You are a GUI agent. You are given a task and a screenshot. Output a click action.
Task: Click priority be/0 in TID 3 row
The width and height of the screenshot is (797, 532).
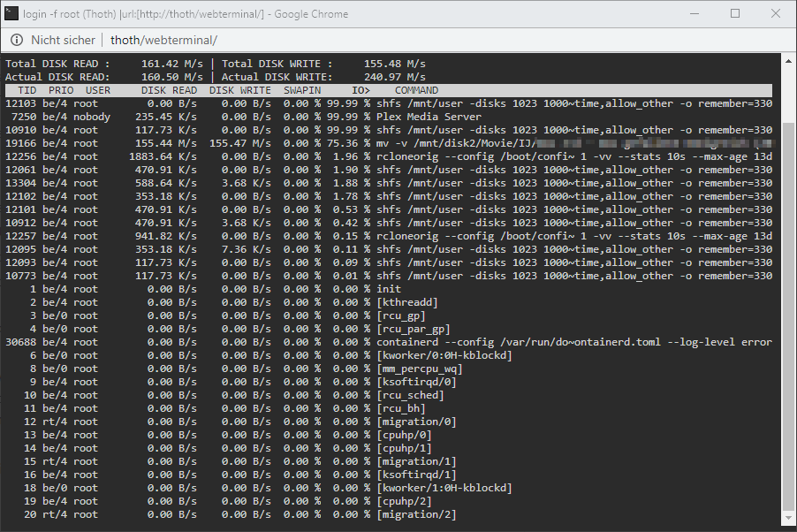click(55, 315)
